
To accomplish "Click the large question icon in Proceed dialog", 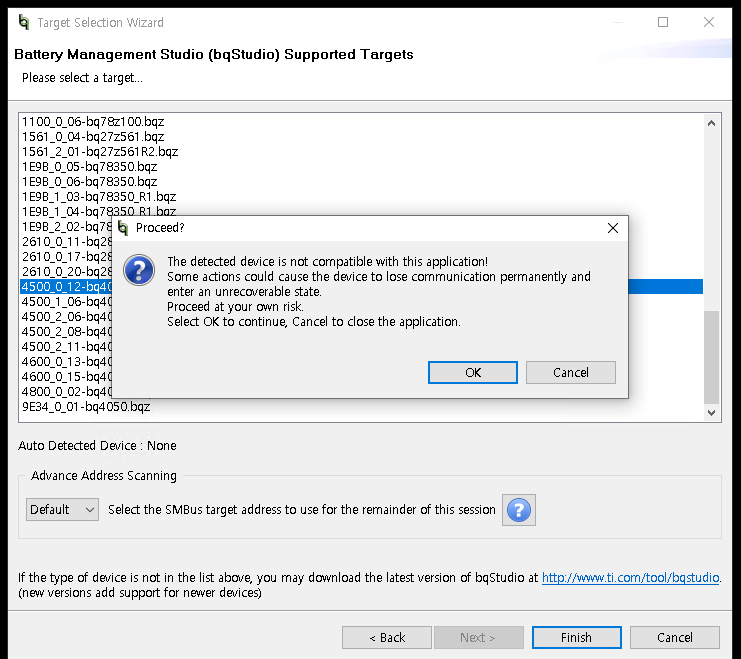I will point(139,270).
